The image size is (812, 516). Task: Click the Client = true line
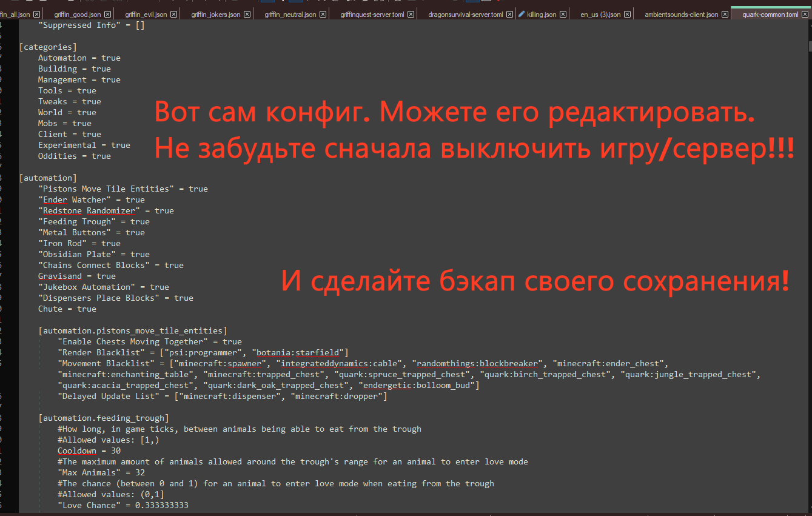pyautogui.click(x=69, y=134)
